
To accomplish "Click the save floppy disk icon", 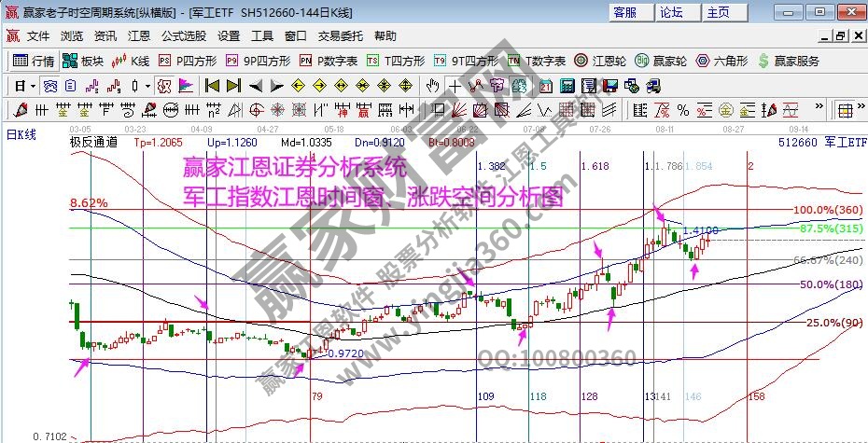I will click(610, 85).
